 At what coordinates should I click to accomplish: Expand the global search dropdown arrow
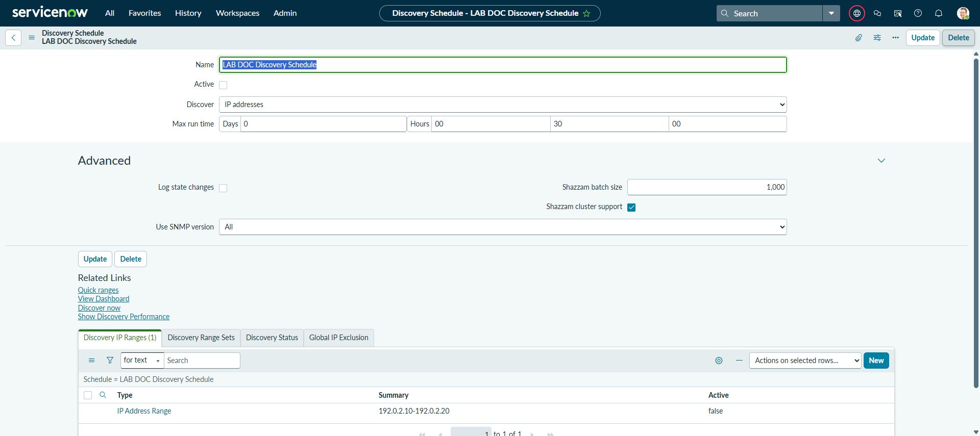pos(831,13)
